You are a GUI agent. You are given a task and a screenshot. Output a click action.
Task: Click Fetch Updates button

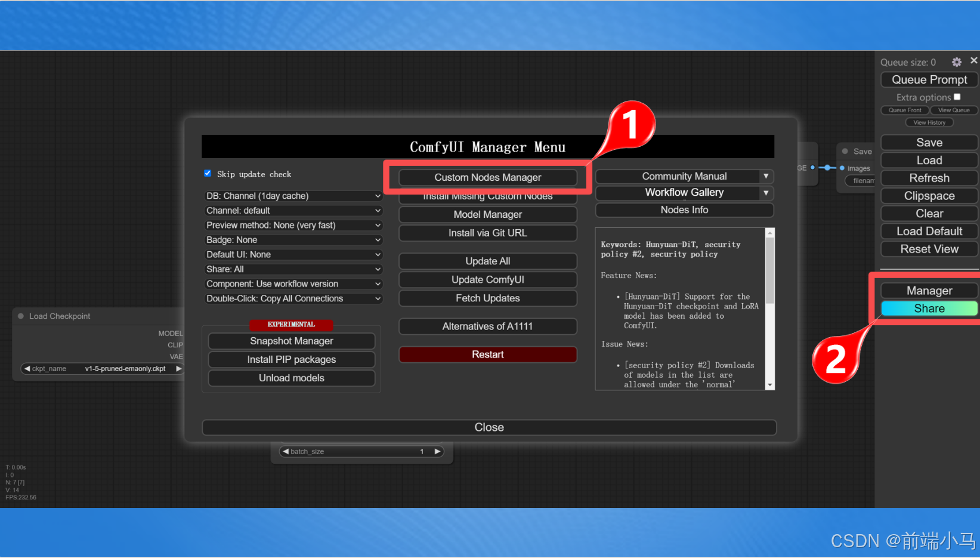pos(487,298)
